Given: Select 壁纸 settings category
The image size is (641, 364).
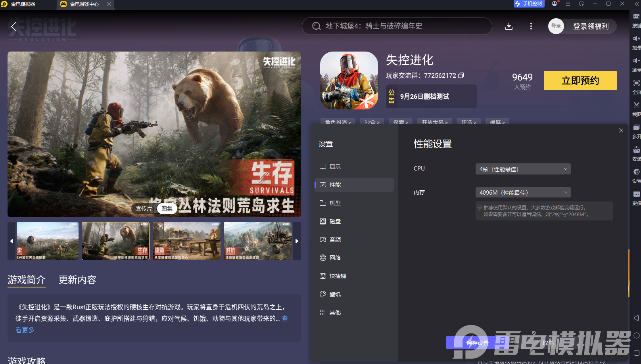Looking at the screenshot, I should click(x=354, y=294).
